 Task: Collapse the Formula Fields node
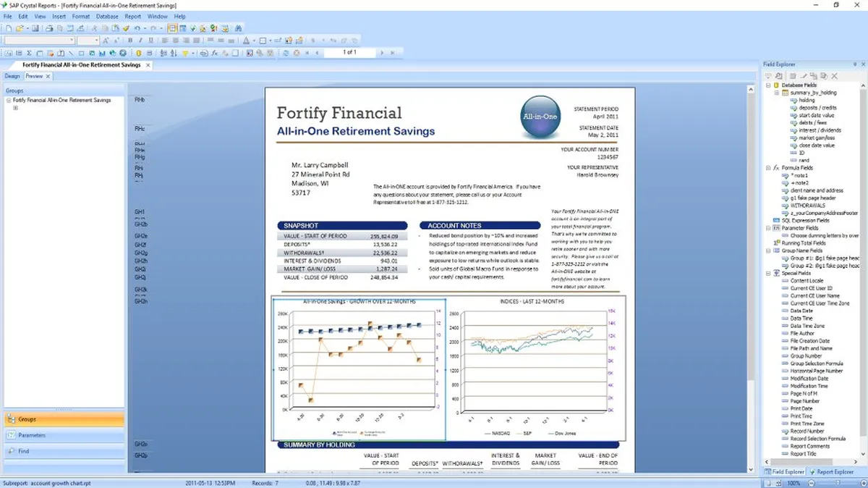pos(768,168)
